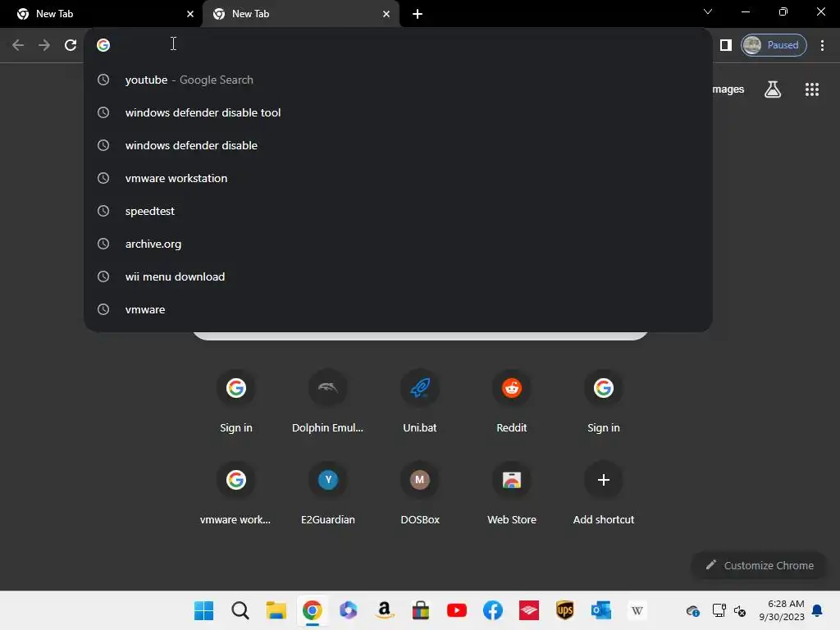Select the speedtest suggestion
This screenshot has width=840, height=630.
[398, 211]
